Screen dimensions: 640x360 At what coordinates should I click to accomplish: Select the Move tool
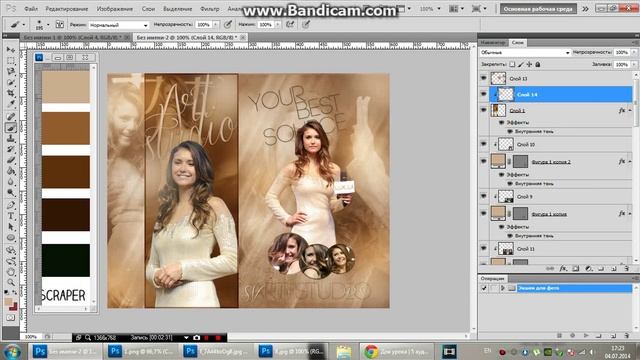[11, 50]
